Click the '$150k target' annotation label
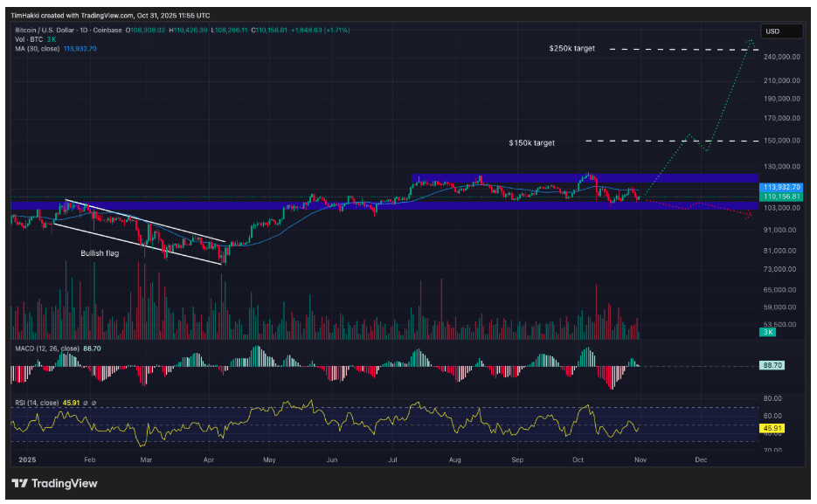The height and width of the screenshot is (504, 817). [531, 142]
